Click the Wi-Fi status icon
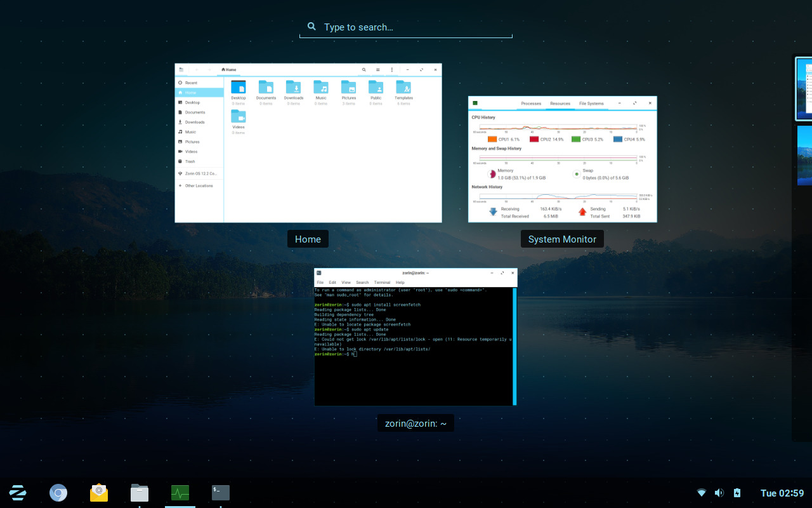812x508 pixels. click(702, 492)
